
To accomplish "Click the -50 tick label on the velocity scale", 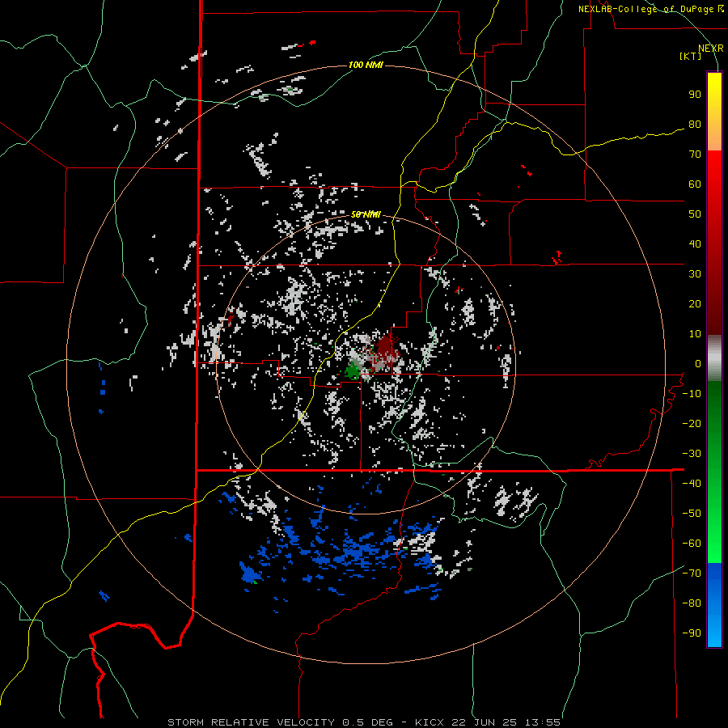I will point(692,514).
